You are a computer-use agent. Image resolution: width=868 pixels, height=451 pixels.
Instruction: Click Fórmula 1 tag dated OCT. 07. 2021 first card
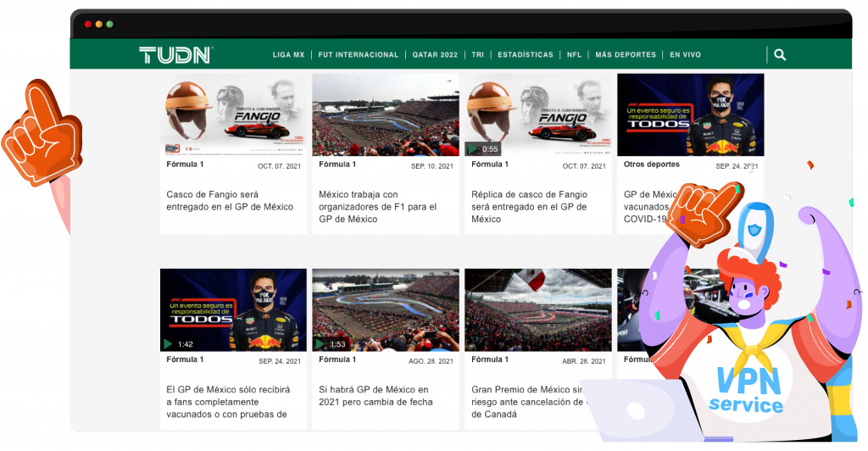pos(185,164)
